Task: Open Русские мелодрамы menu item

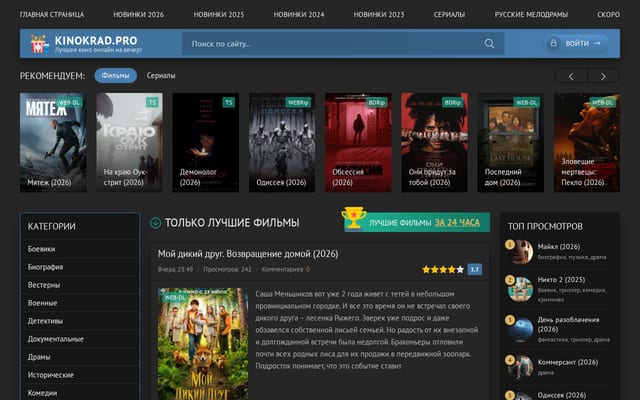Action: 531,15
